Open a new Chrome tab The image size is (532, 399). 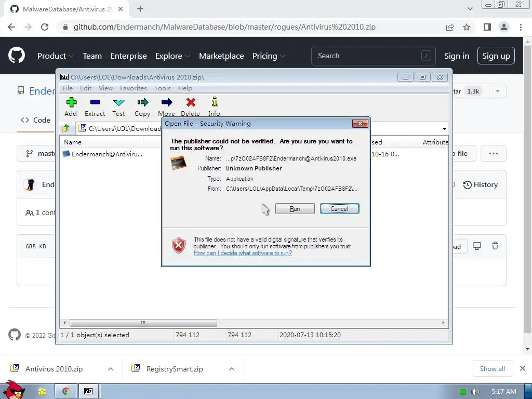140,9
